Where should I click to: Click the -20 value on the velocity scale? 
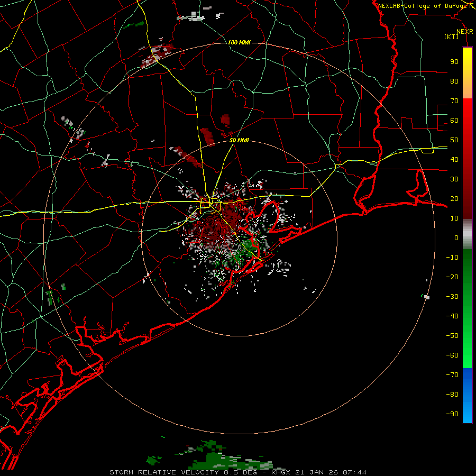[452, 277]
